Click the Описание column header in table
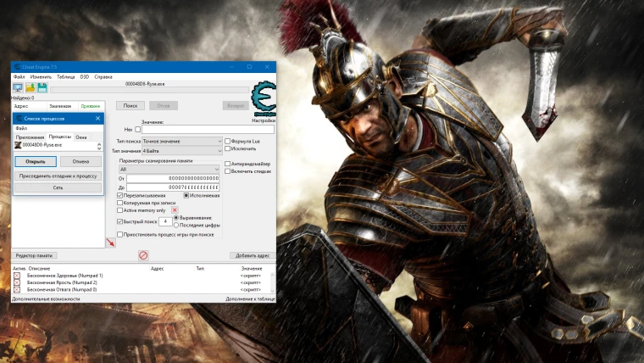 coord(39,269)
